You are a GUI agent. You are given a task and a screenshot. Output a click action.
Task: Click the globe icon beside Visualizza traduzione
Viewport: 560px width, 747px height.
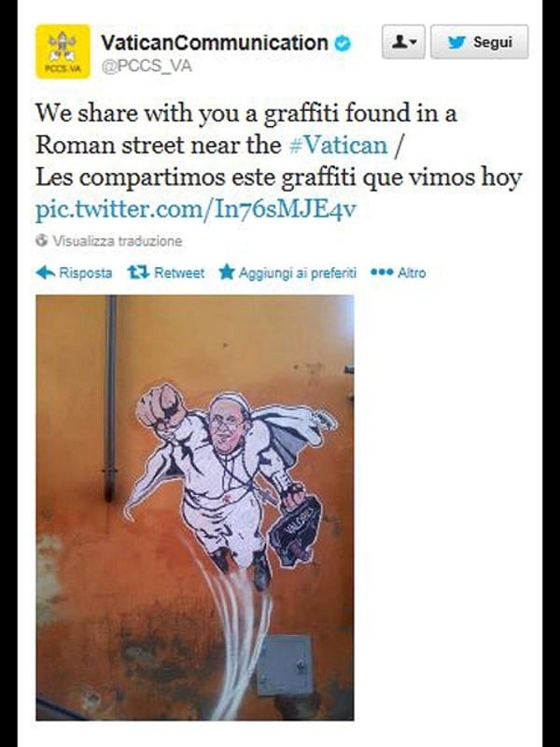[41, 240]
